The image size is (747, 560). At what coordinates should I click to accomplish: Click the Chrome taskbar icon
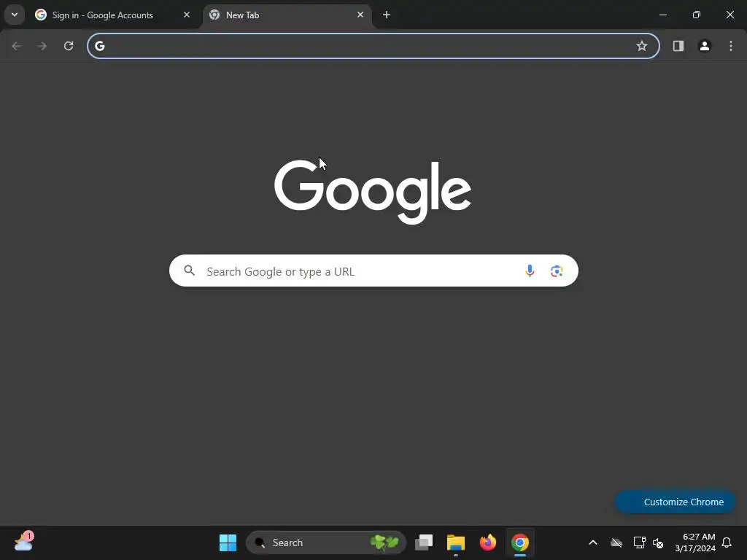pos(519,542)
